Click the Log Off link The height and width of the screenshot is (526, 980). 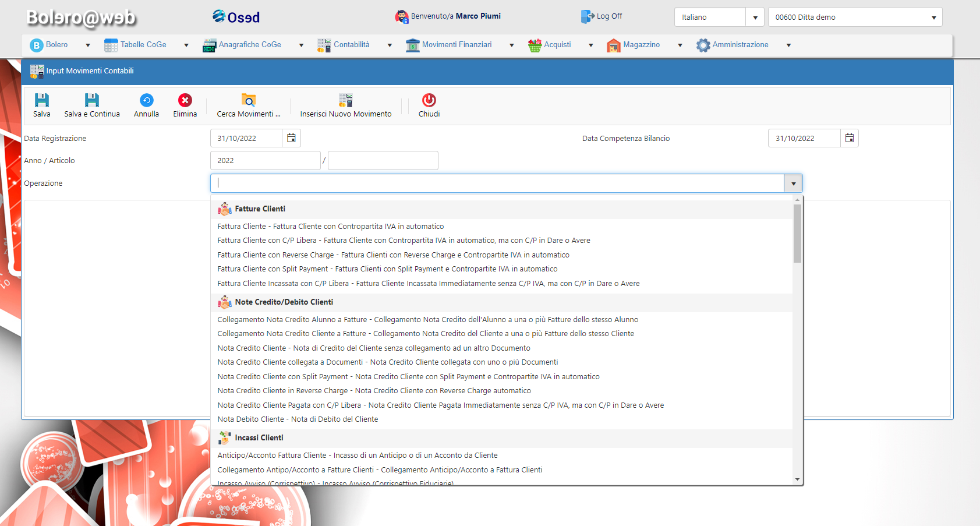pyautogui.click(x=609, y=16)
